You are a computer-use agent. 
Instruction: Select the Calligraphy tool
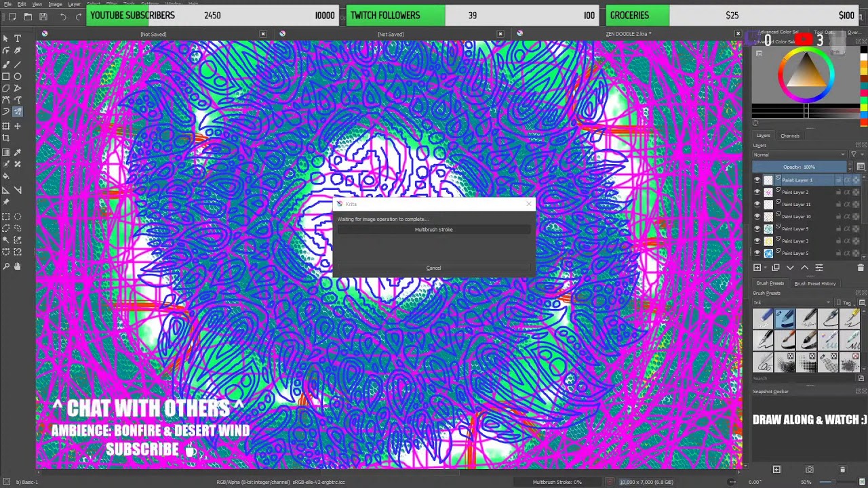(18, 51)
